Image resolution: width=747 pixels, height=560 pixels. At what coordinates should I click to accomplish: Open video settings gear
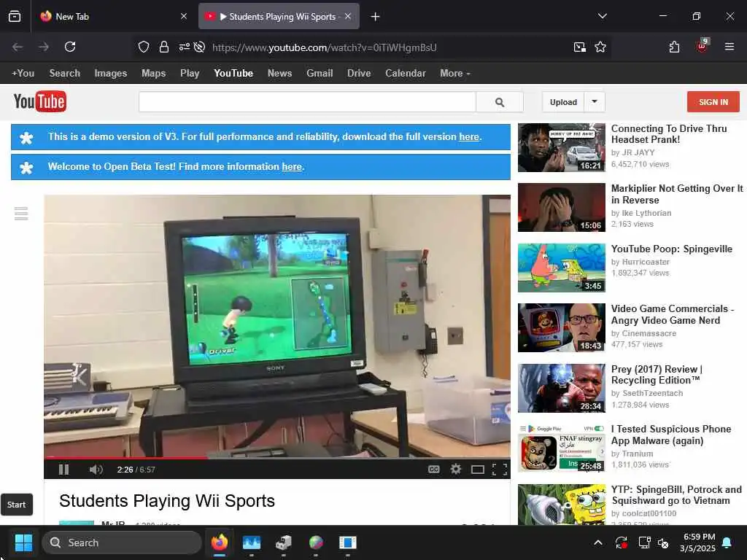pyautogui.click(x=456, y=469)
